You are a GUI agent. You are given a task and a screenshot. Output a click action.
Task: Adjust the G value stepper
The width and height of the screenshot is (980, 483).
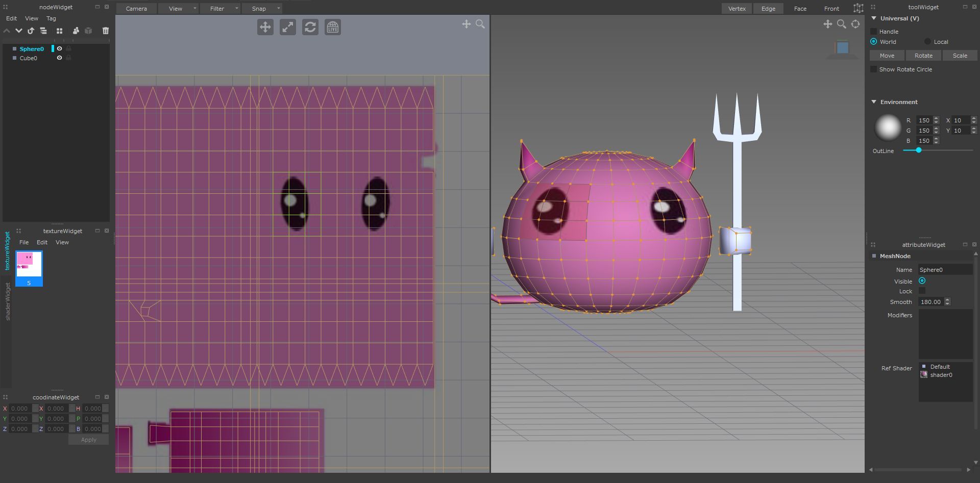tap(936, 131)
